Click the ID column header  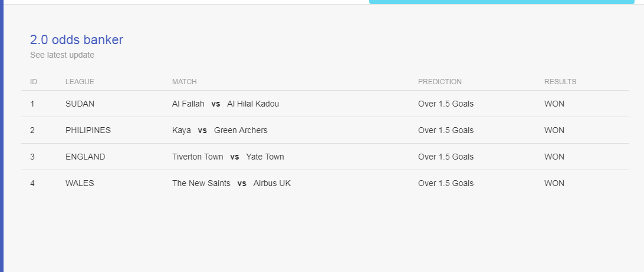point(34,82)
